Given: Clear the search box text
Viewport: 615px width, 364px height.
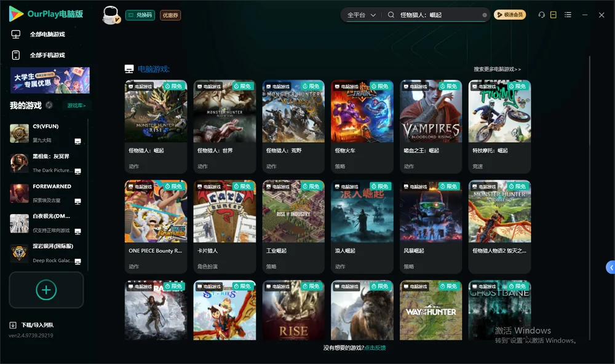Looking at the screenshot, I should click(485, 15).
